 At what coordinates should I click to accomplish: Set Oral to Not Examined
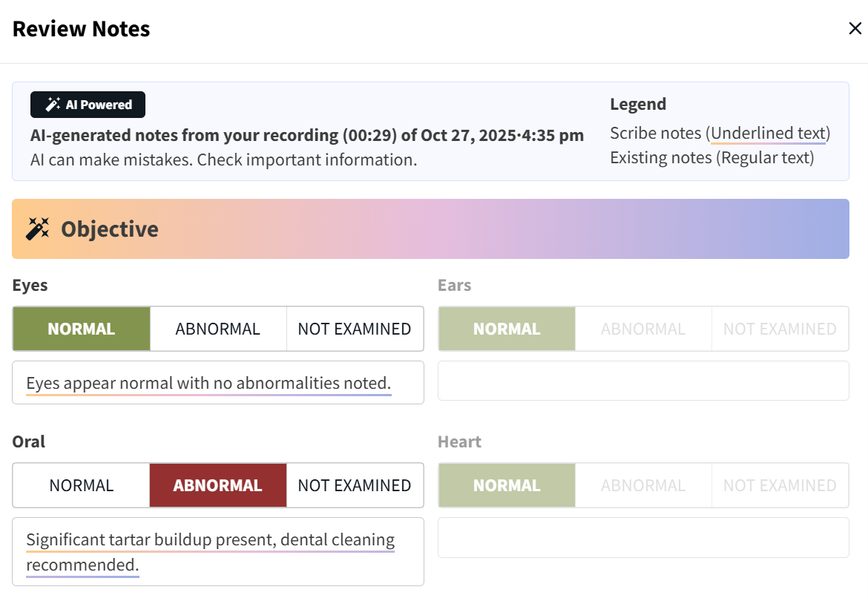click(x=355, y=485)
